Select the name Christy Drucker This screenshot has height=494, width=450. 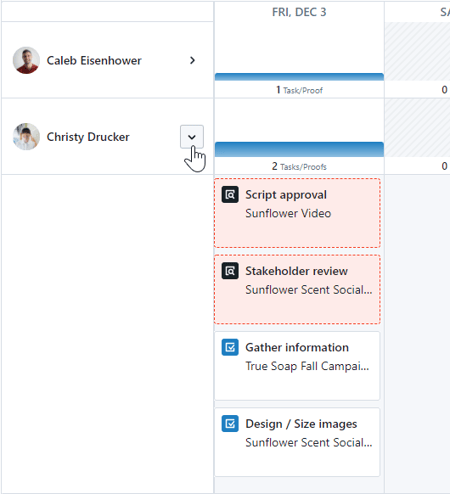88,137
